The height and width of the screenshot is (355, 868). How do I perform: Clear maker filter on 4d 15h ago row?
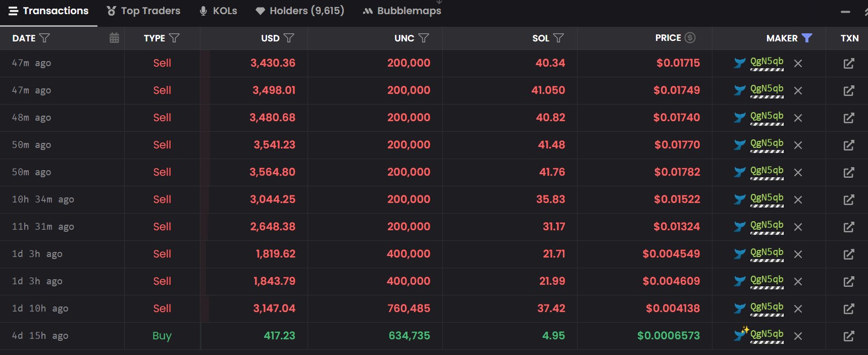click(798, 336)
